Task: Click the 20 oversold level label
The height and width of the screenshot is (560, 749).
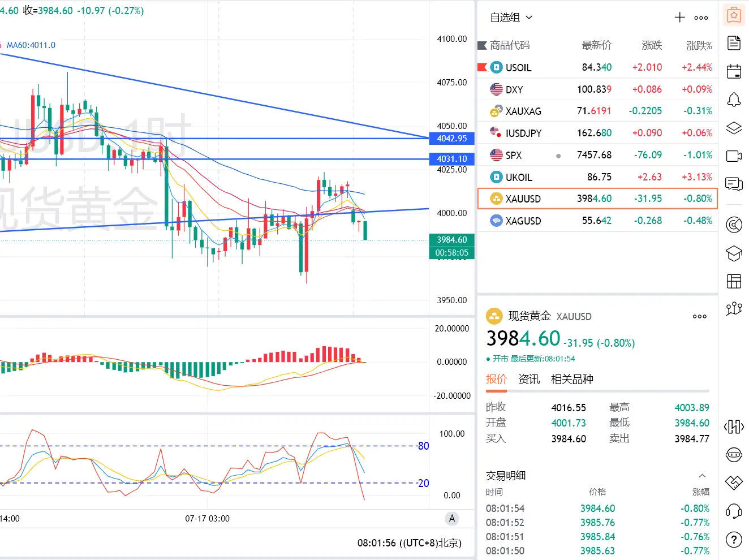Action: coord(423,484)
